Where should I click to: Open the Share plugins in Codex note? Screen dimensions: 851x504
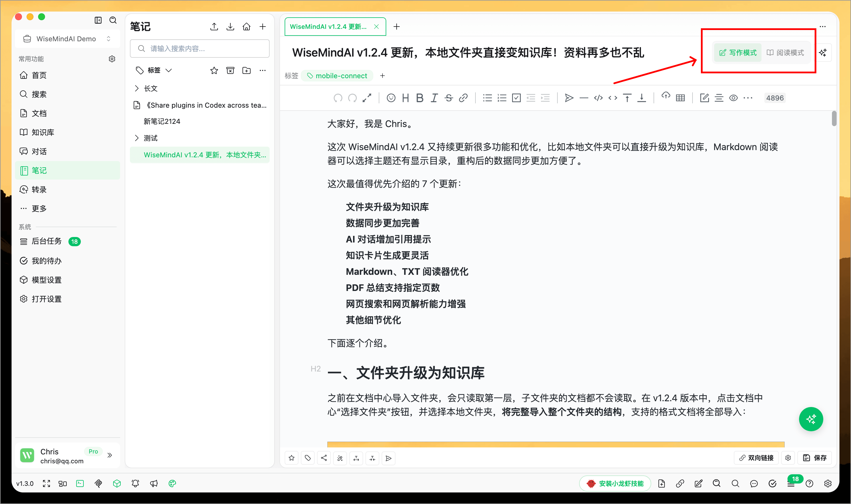[200, 105]
